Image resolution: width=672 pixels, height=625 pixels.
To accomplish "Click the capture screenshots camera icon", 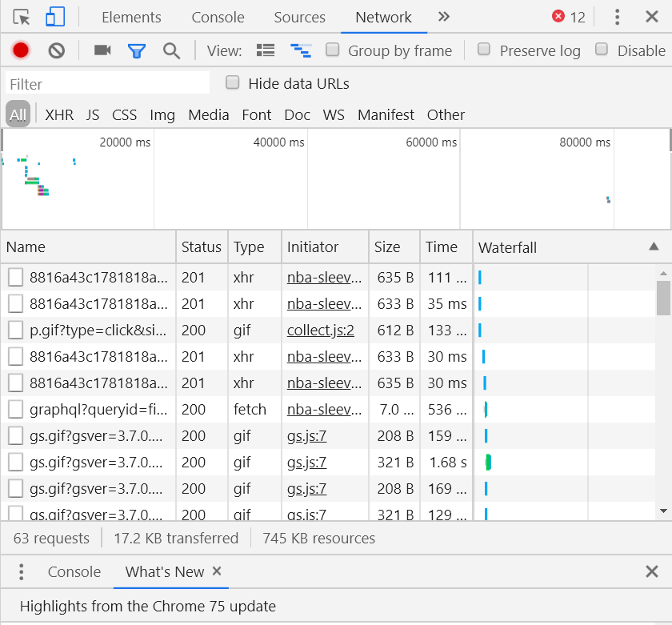I will (x=102, y=50).
